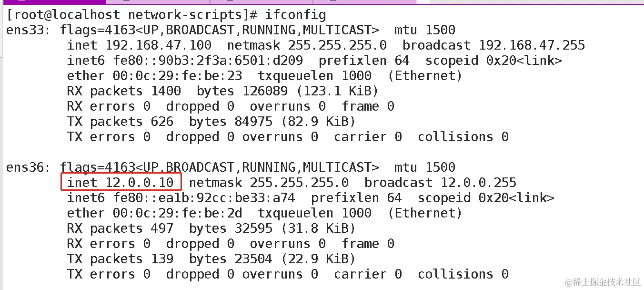644x290 pixels.
Task: Click ens33 MAC address 00:0c:29:fe:be:23
Action: 178,76
